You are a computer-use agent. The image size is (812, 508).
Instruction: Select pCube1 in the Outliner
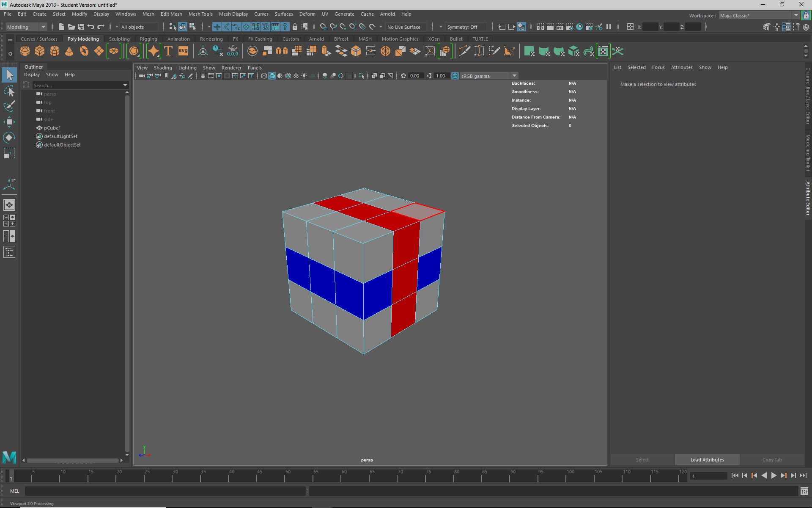pos(52,128)
